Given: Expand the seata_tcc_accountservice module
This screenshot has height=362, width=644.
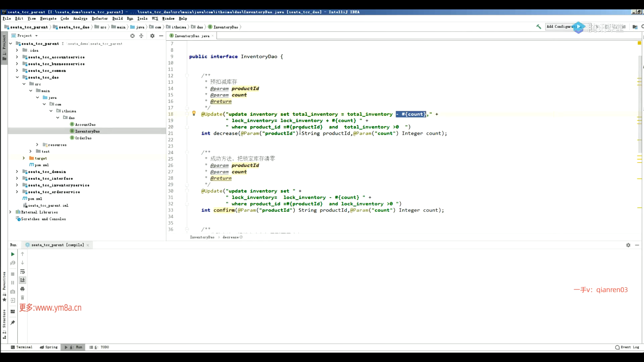Looking at the screenshot, I should click(17, 57).
